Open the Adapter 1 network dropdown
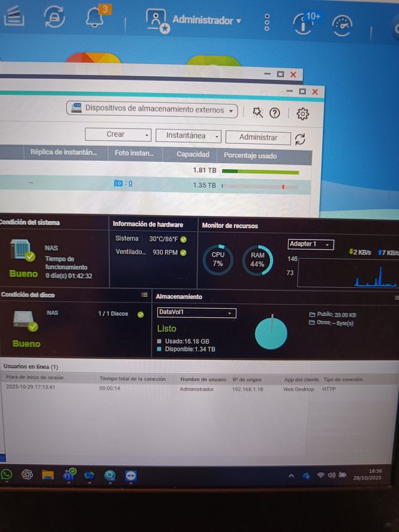The height and width of the screenshot is (532, 399). click(310, 244)
